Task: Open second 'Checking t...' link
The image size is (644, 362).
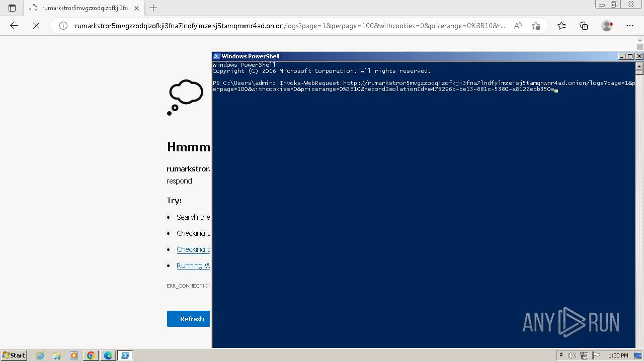Action: coord(193,249)
